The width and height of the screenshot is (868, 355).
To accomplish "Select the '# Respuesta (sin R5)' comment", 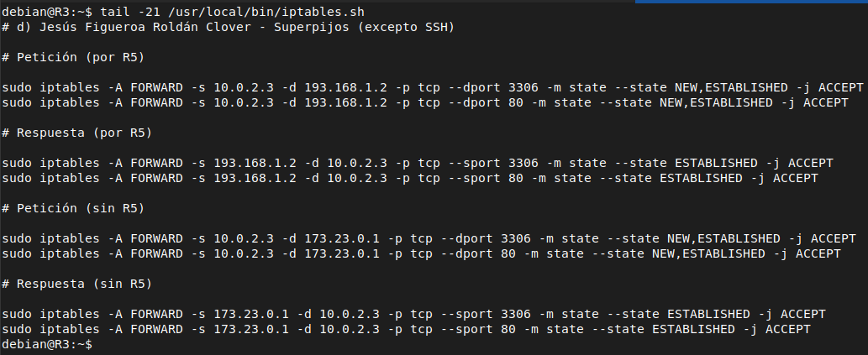I will click(x=77, y=284).
